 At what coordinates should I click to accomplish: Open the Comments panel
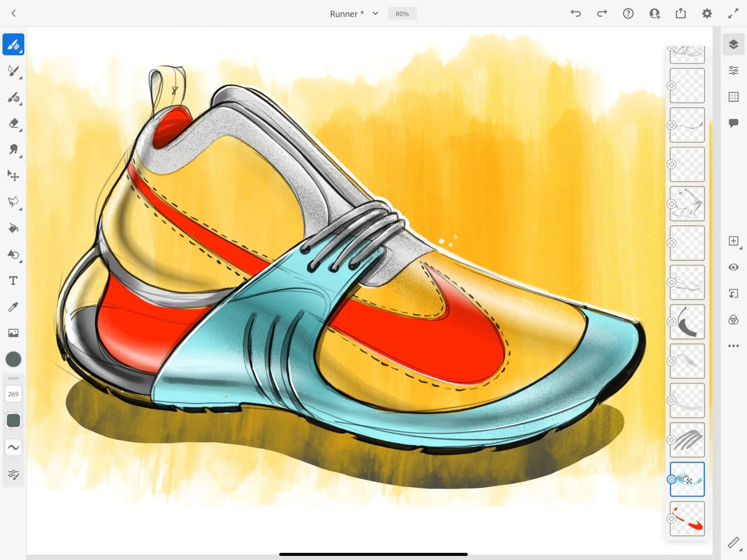pos(733,123)
